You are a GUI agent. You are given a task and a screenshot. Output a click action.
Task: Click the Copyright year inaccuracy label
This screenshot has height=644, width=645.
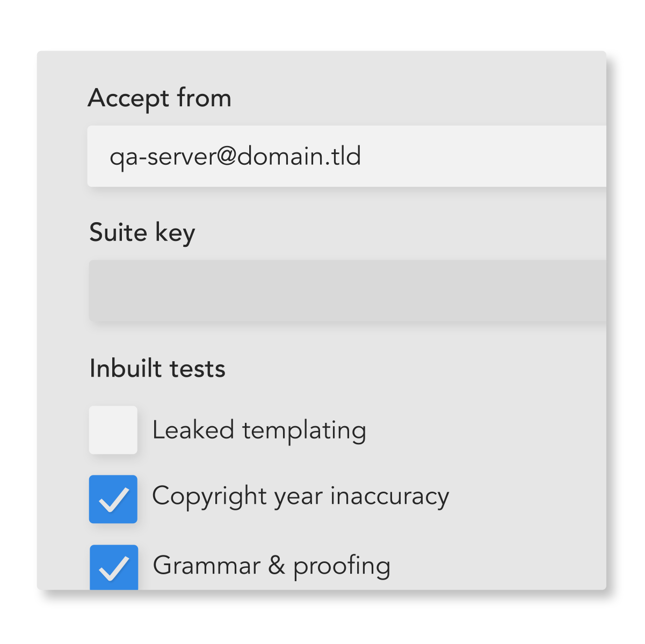coord(300,496)
